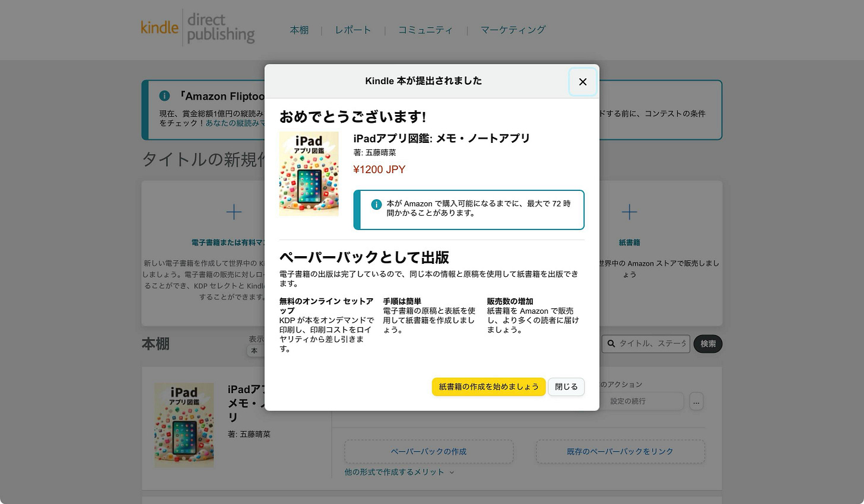This screenshot has height=504, width=864.
Task: Click plus icon for new 紙書籍
Action: 629,212
